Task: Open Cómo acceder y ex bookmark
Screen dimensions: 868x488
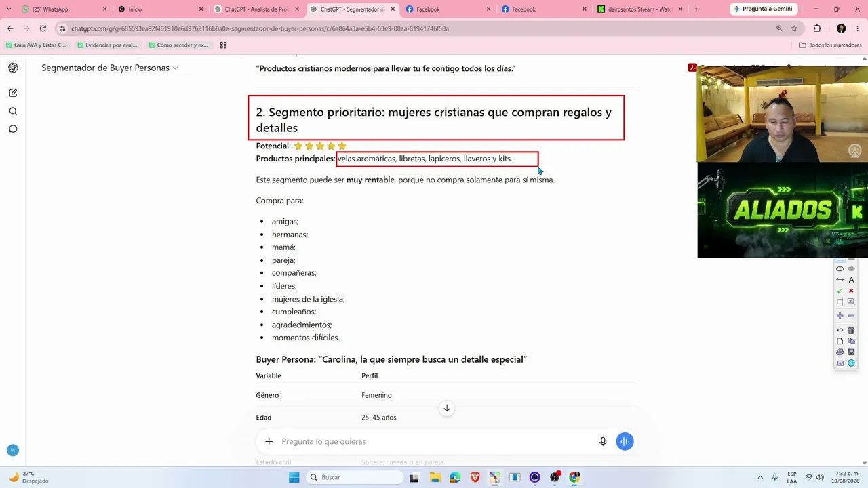Action: tap(179, 45)
